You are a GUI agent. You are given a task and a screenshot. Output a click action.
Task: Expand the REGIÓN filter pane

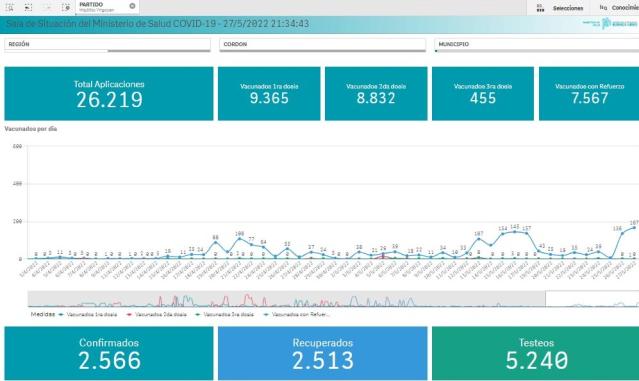pyautogui.click(x=108, y=44)
